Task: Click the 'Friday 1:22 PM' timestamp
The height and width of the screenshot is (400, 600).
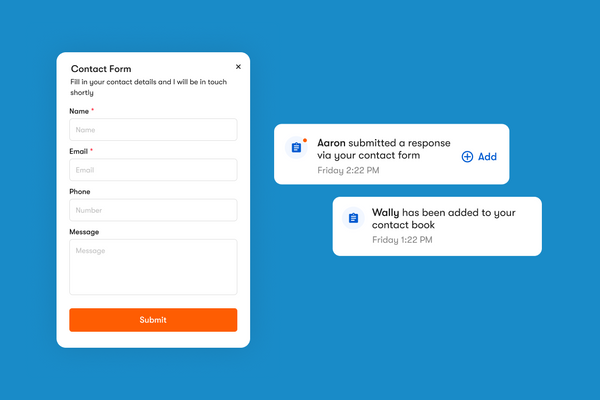Action: tap(402, 240)
